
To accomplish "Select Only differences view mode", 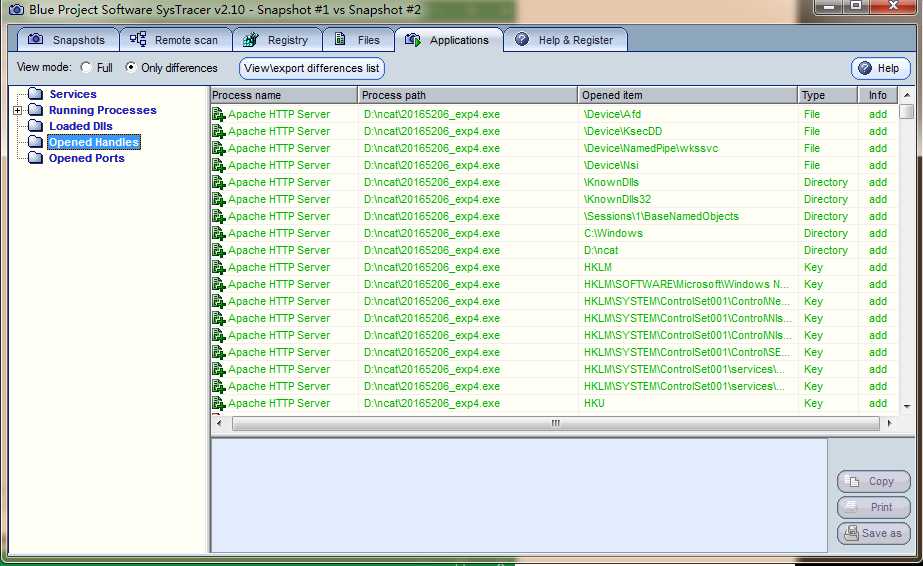I will (x=131, y=67).
